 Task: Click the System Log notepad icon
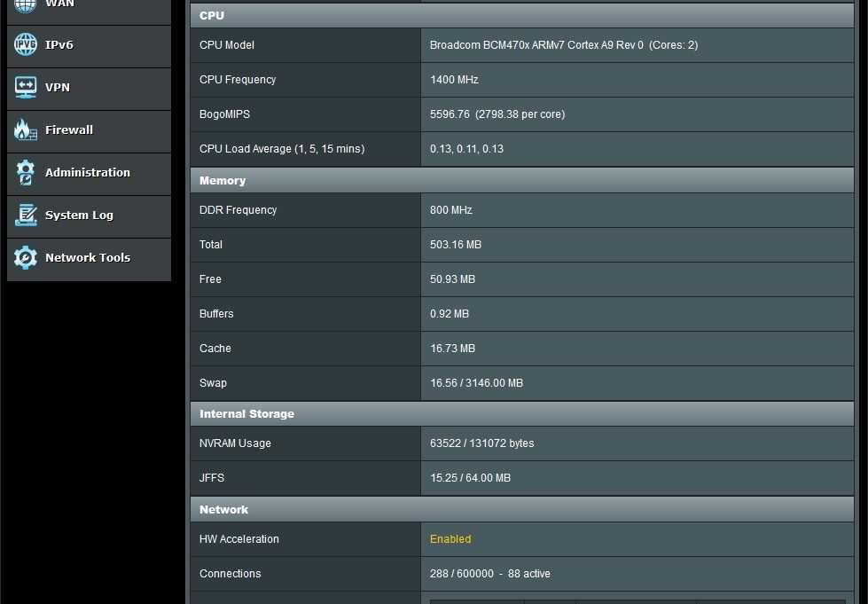pyautogui.click(x=26, y=215)
